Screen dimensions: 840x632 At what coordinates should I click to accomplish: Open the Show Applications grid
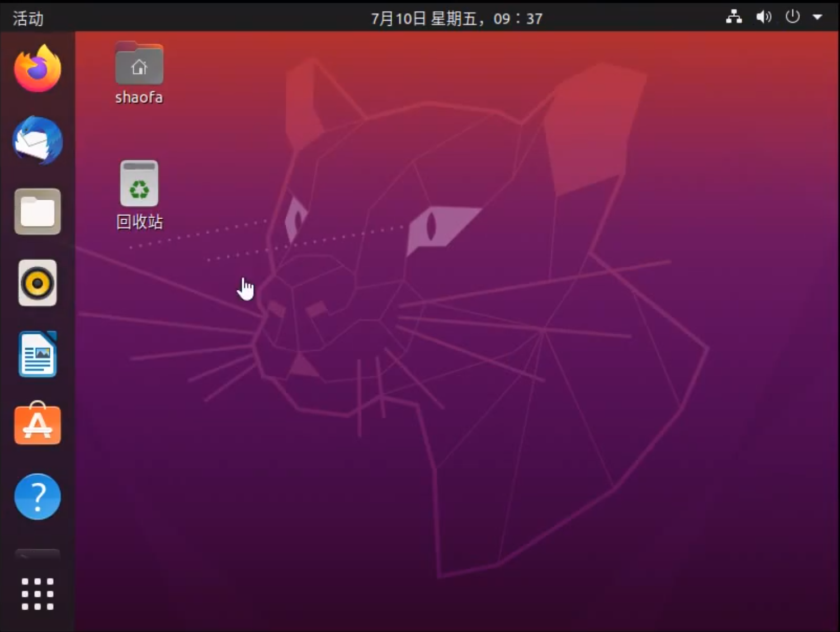tap(37, 593)
